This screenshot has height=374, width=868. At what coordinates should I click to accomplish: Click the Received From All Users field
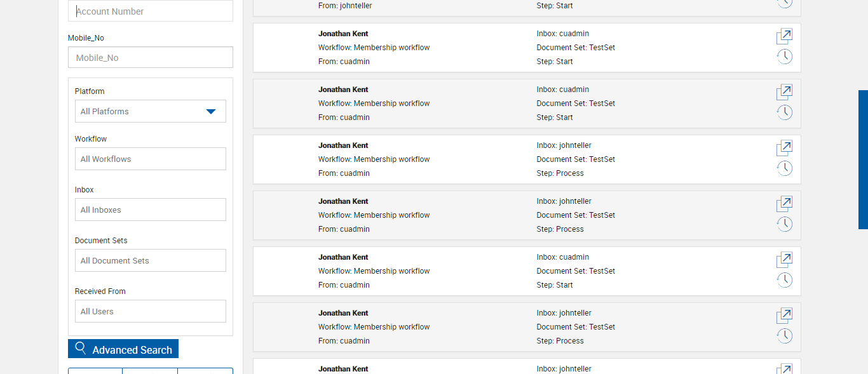pyautogui.click(x=150, y=311)
